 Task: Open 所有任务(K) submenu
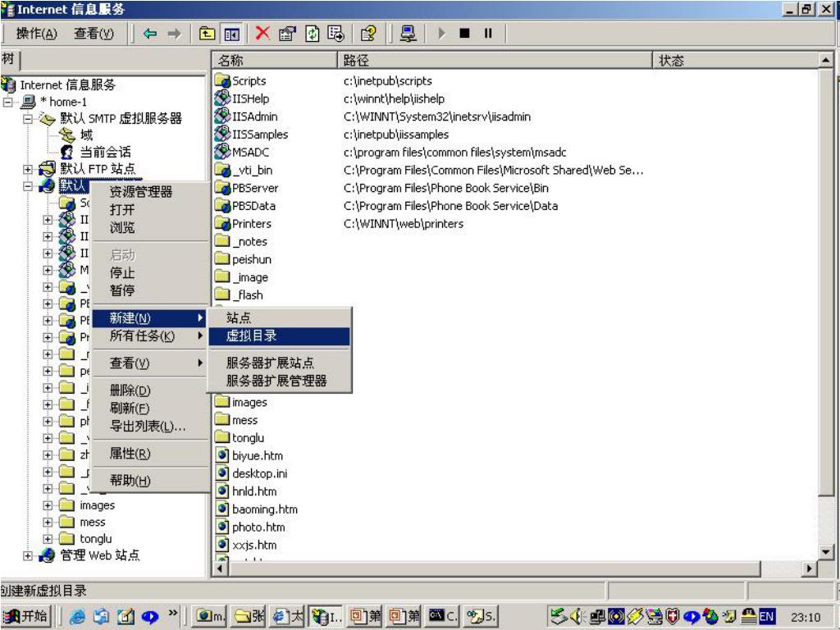point(149,336)
